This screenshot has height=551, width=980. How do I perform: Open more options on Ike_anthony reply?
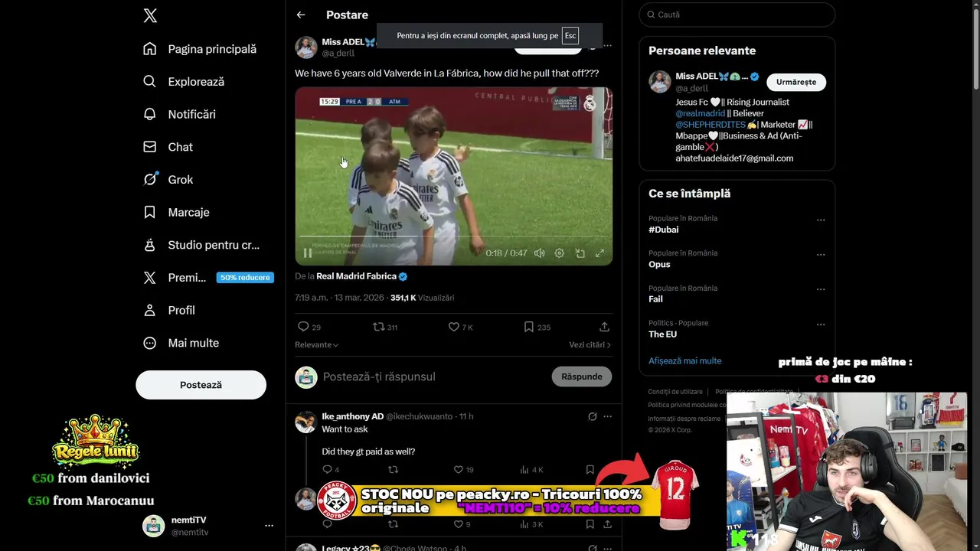607,416
